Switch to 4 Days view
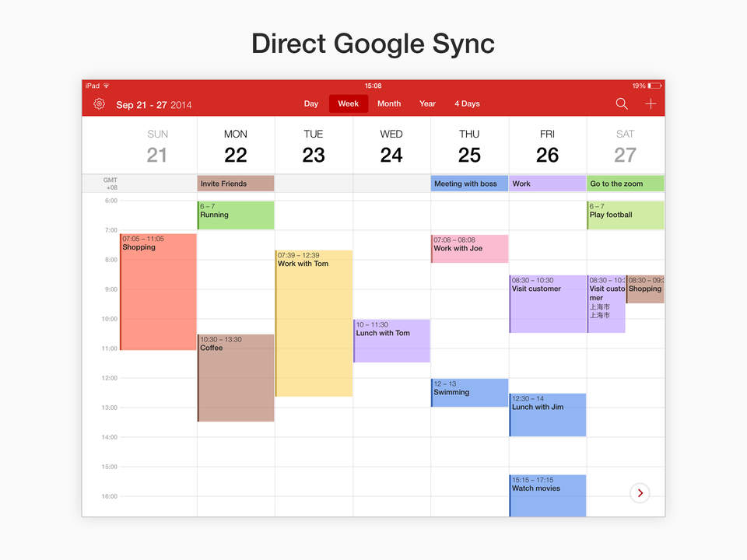This screenshot has width=747, height=560. (467, 103)
